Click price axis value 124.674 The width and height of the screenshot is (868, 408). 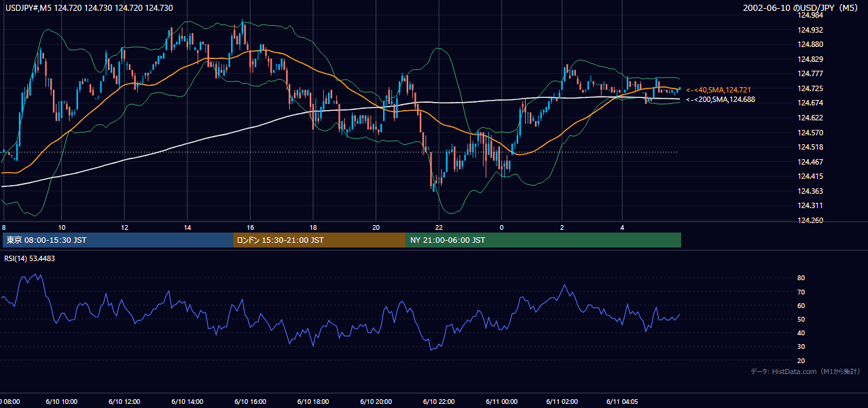tap(810, 103)
